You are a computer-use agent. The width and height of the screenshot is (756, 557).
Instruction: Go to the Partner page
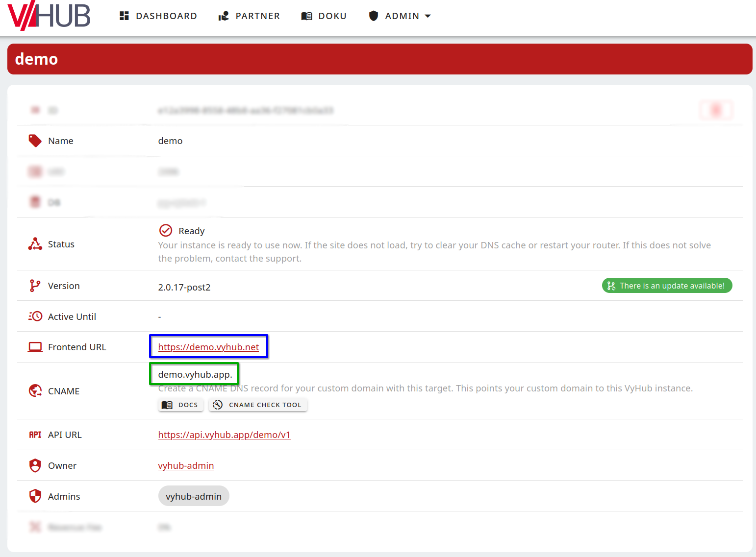pos(249,16)
